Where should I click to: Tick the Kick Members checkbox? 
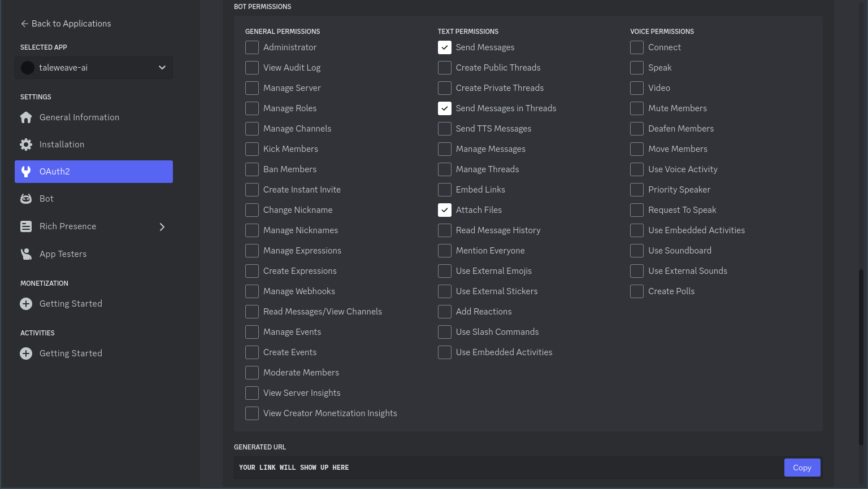click(252, 149)
